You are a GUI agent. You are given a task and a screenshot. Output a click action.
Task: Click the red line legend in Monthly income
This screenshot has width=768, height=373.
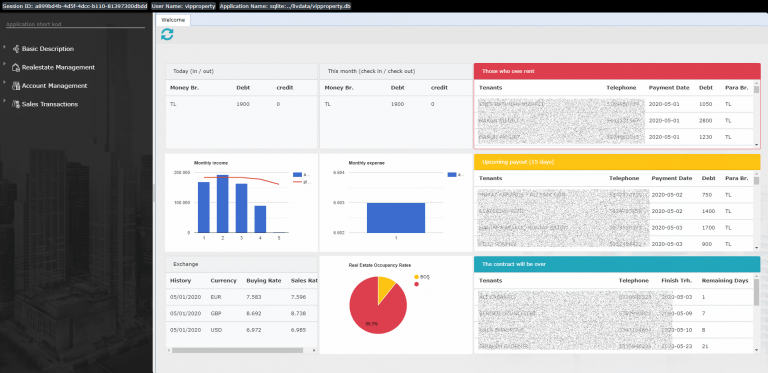297,182
